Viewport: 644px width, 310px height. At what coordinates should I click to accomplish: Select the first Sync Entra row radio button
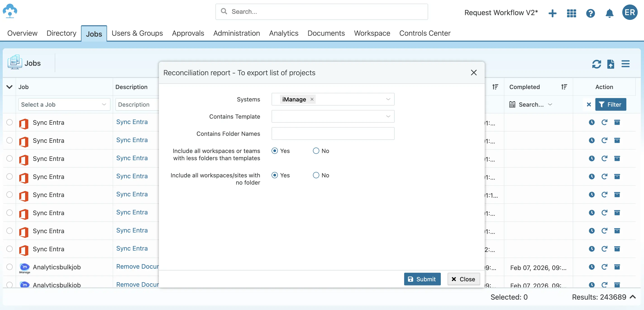click(9, 122)
